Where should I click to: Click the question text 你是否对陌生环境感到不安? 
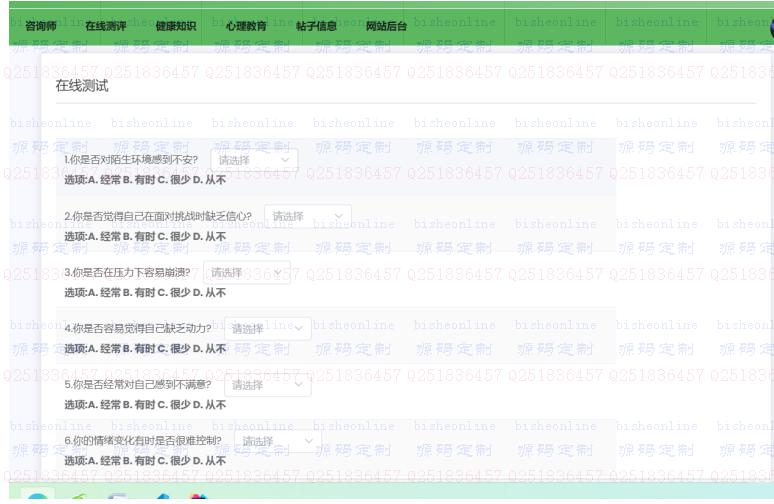tap(131, 160)
